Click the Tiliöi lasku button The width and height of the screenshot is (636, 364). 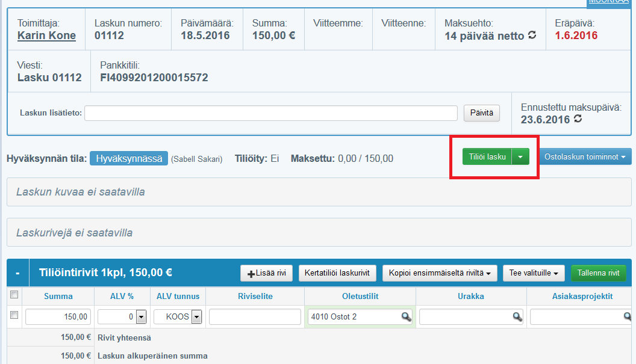pos(487,157)
